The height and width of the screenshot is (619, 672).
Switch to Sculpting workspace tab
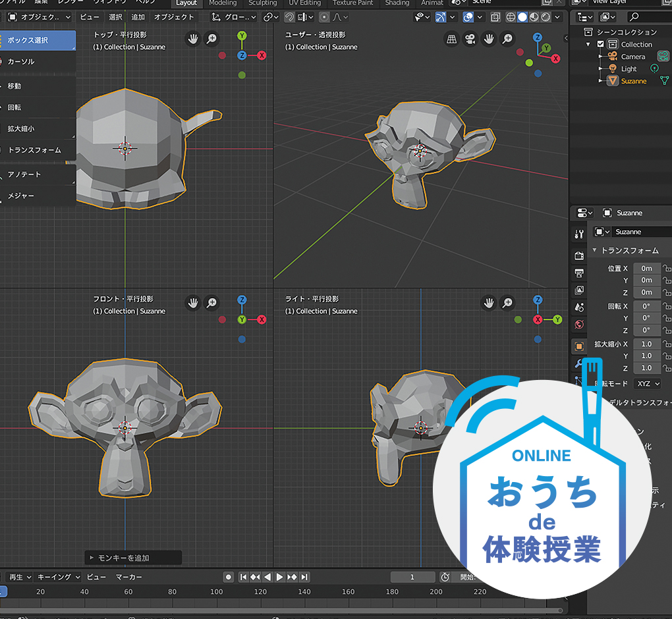pos(263,3)
